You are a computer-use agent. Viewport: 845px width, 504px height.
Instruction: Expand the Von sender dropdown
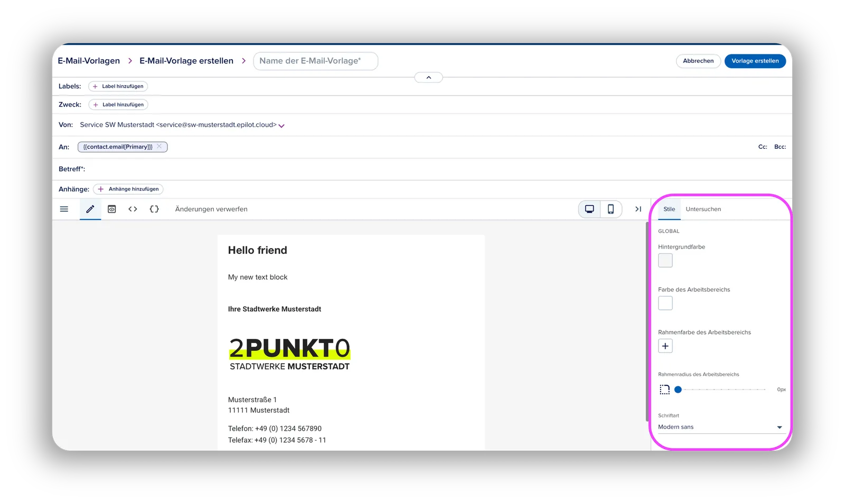pos(281,126)
